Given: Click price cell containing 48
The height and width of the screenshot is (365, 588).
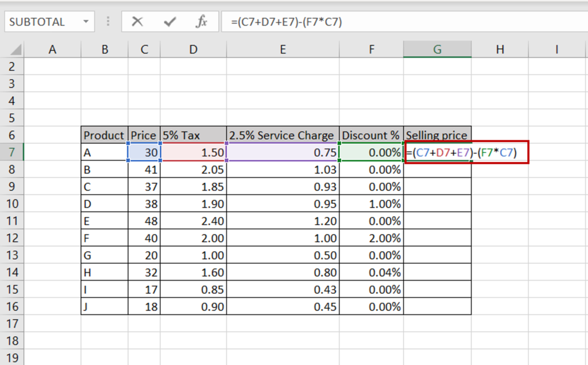Looking at the screenshot, I should [144, 221].
